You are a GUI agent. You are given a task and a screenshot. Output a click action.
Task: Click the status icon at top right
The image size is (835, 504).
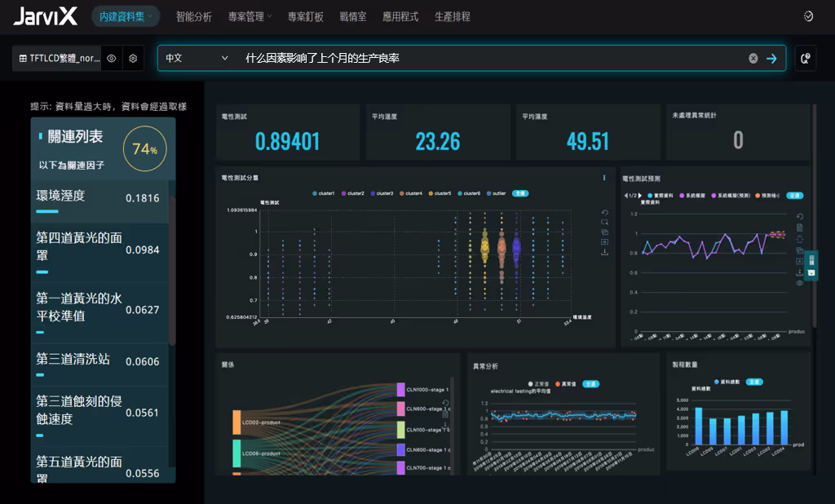tap(808, 16)
